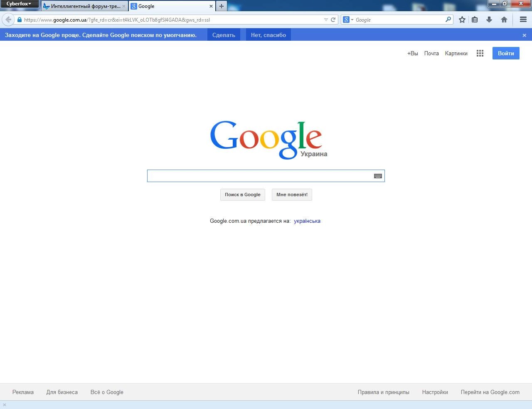Open the Настройки footer link

coord(435,392)
